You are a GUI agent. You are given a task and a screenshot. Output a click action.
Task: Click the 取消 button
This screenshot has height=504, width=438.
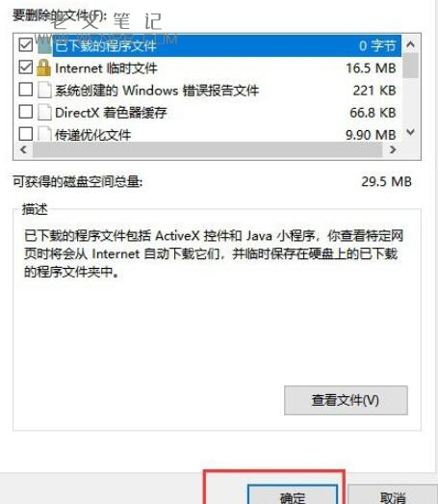tap(392, 495)
